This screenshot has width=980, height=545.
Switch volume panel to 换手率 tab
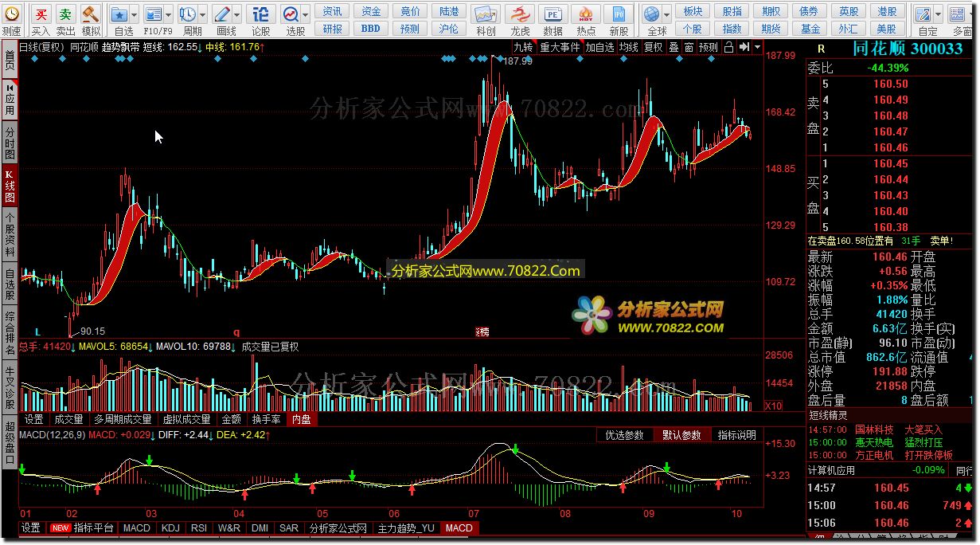pos(266,419)
